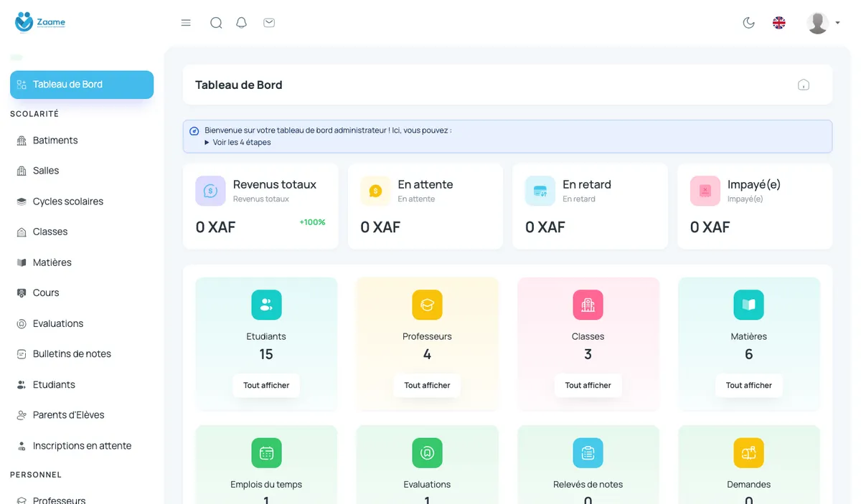The height and width of the screenshot is (504, 861).
Task: Toggle dark mode moon icon
Action: [x=748, y=23]
